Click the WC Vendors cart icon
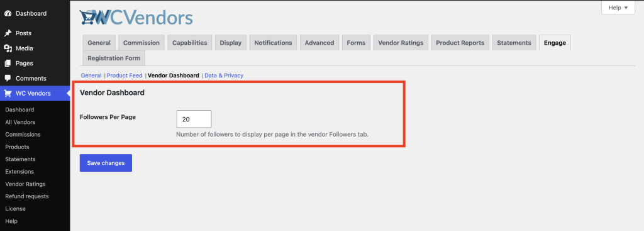Image resolution: width=644 pixels, height=231 pixels. [x=8, y=93]
